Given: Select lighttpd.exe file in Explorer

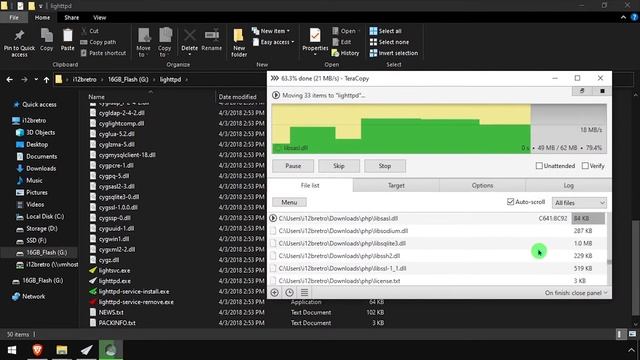Looking at the screenshot, I should 115,281.
